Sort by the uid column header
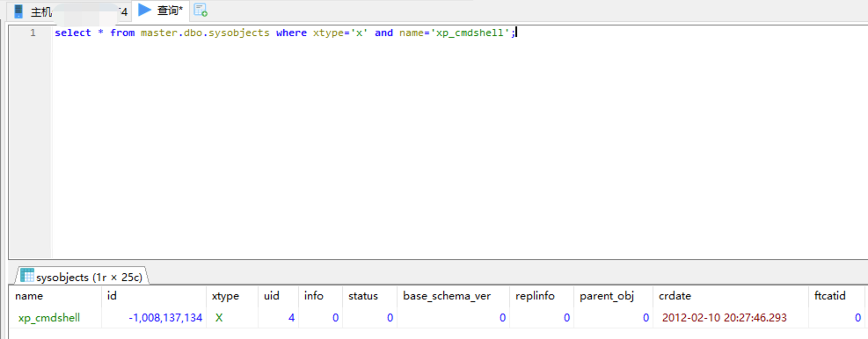This screenshot has height=339, width=868. point(278,296)
